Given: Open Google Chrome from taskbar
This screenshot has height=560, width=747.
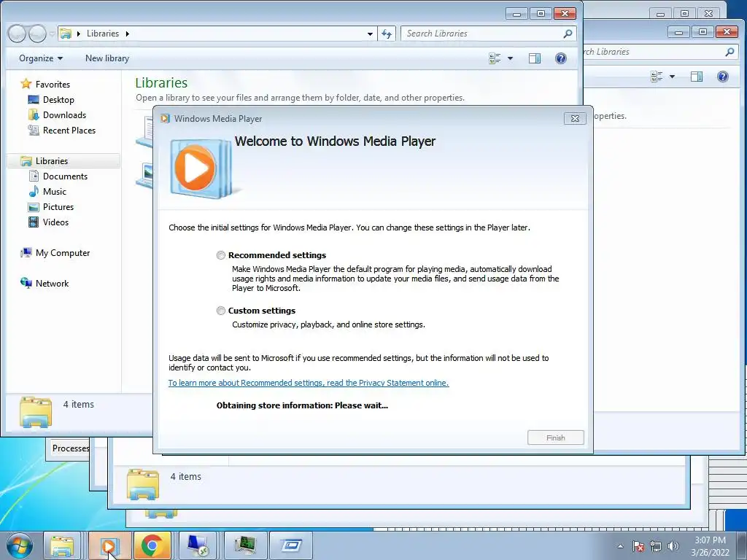Looking at the screenshot, I should 152,545.
